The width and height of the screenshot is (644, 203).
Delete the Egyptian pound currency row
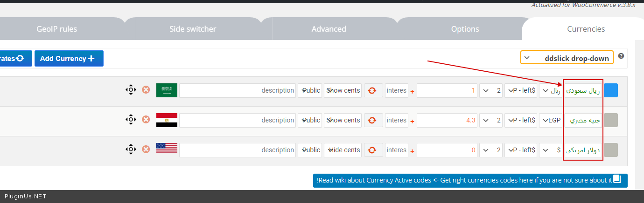[x=146, y=120]
